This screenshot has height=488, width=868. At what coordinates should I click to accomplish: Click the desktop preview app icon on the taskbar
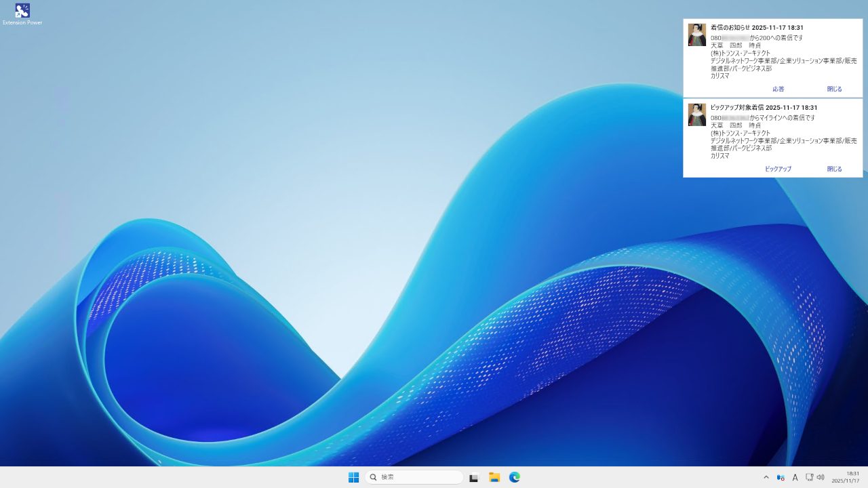pos(473,476)
